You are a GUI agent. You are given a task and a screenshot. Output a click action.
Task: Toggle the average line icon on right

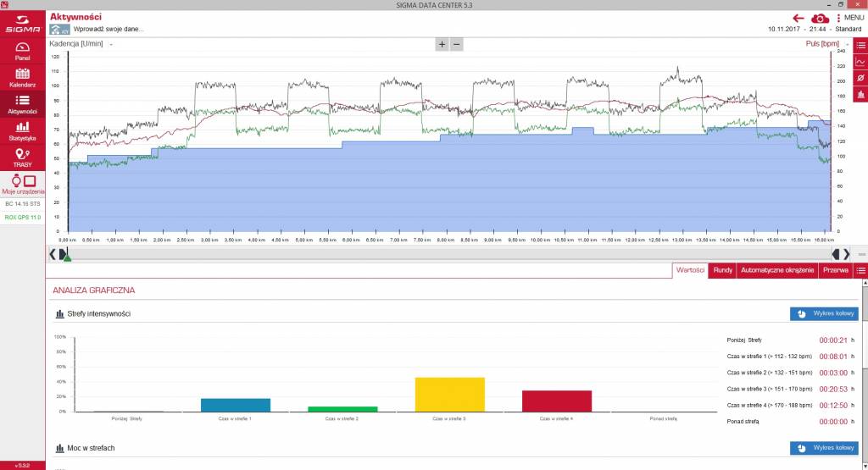coord(860,78)
